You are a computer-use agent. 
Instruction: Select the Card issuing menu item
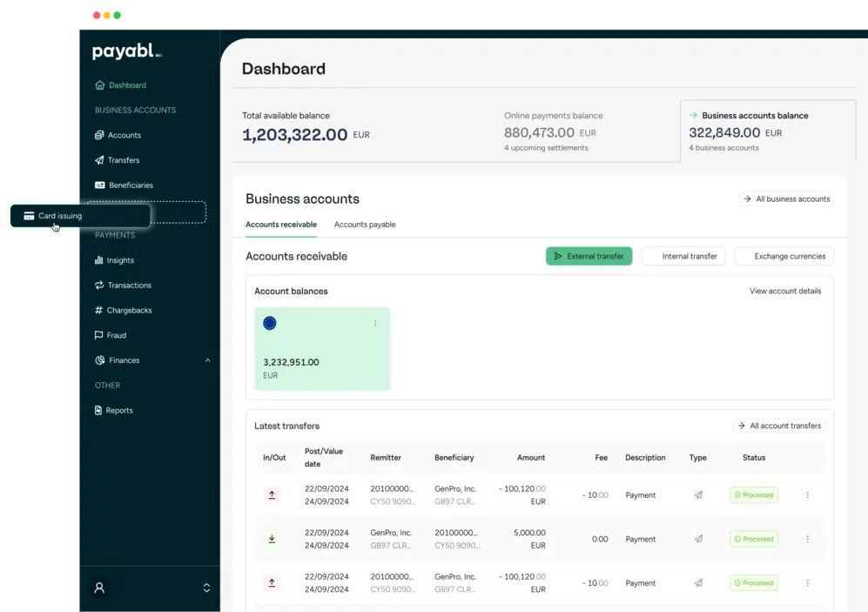pos(60,216)
